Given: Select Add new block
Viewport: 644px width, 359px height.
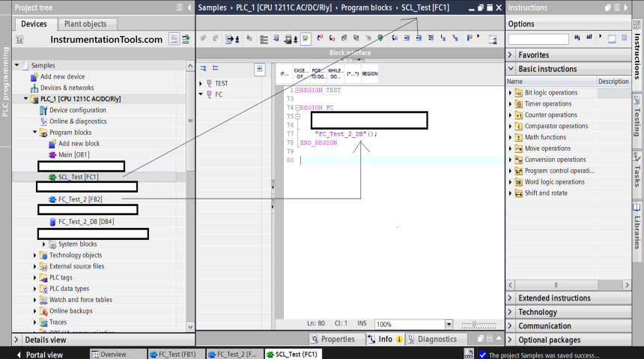Looking at the screenshot, I should (x=79, y=143).
